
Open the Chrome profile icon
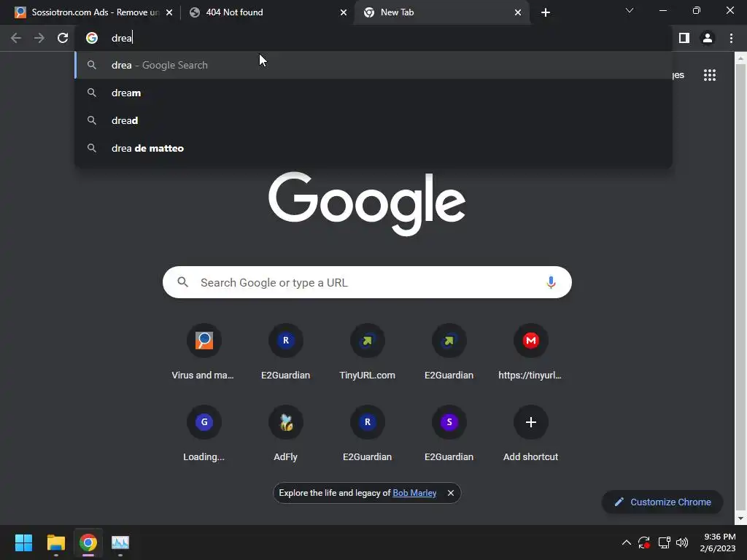pos(708,38)
